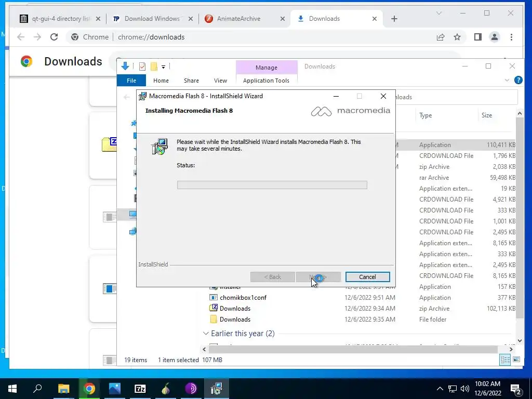Open the Customize Quick Access Toolbar dropdown
Image resolution: width=532 pixels, height=399 pixels.
tap(163, 67)
